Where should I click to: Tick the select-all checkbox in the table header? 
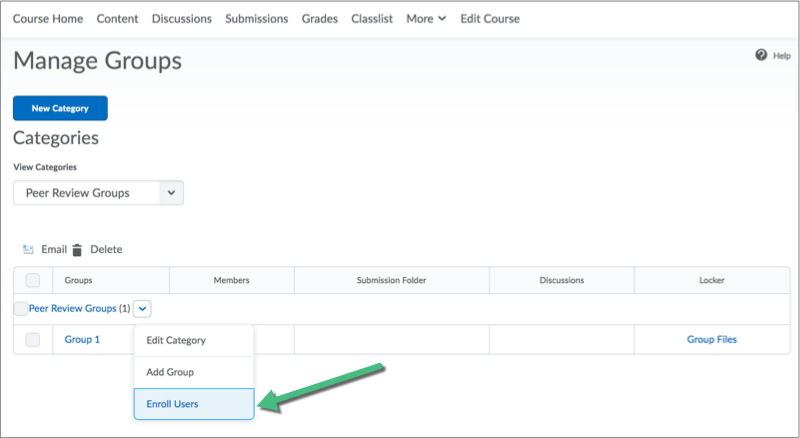point(33,280)
